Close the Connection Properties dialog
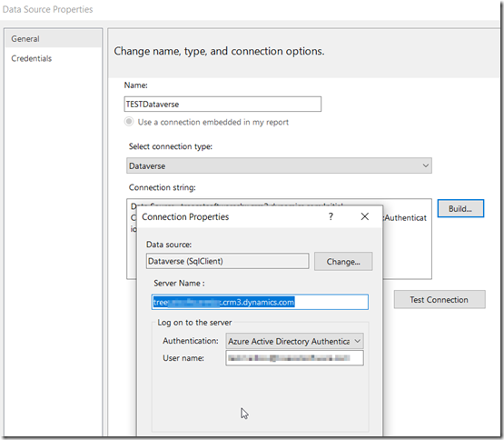The image size is (504, 440). (x=364, y=216)
